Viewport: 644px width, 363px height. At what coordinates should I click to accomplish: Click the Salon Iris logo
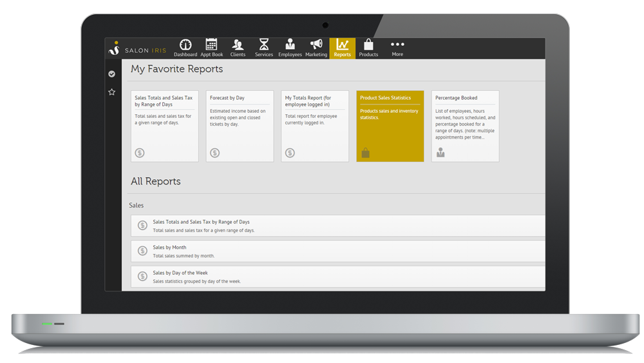point(138,49)
